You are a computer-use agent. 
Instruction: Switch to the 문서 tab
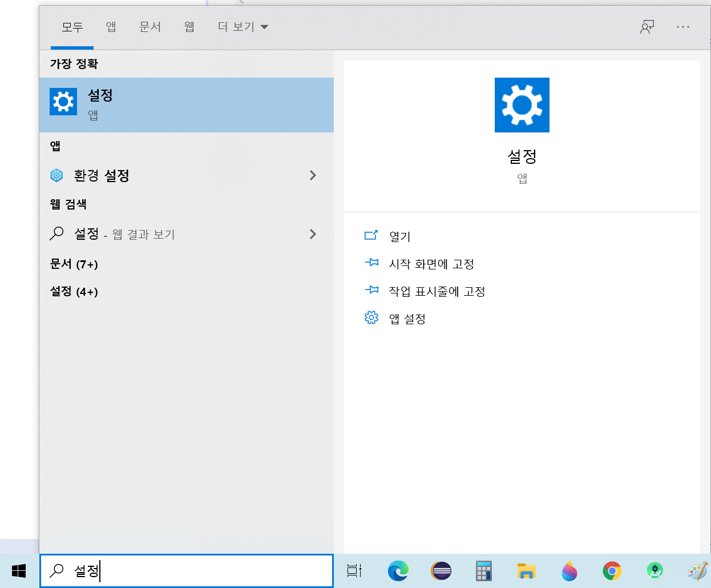[150, 27]
